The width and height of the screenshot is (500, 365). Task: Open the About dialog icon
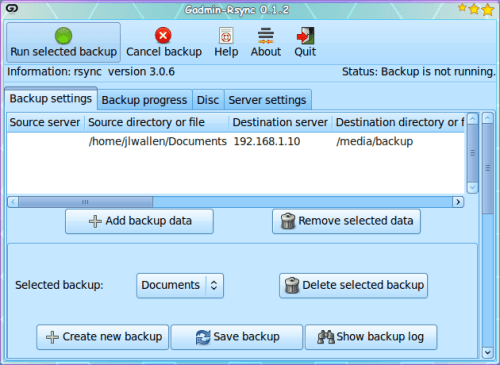[266, 36]
